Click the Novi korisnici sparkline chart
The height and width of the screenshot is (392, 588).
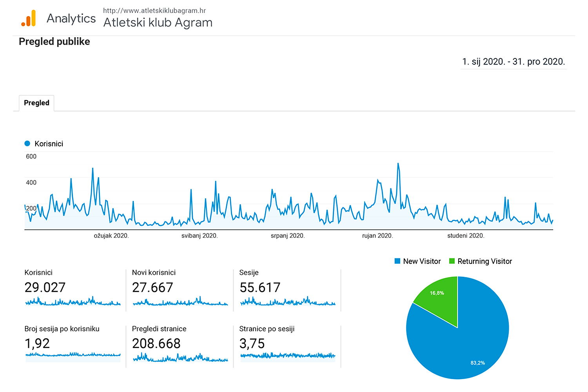pos(180,302)
